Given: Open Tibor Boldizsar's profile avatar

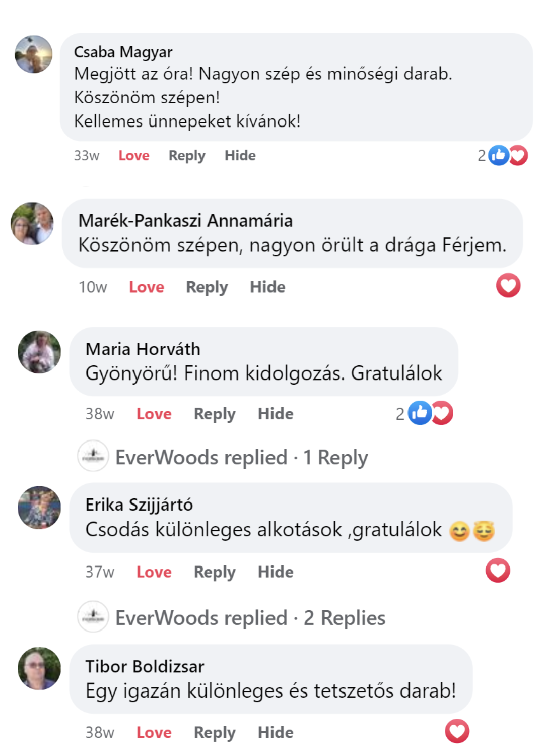Looking at the screenshot, I should tap(39, 668).
